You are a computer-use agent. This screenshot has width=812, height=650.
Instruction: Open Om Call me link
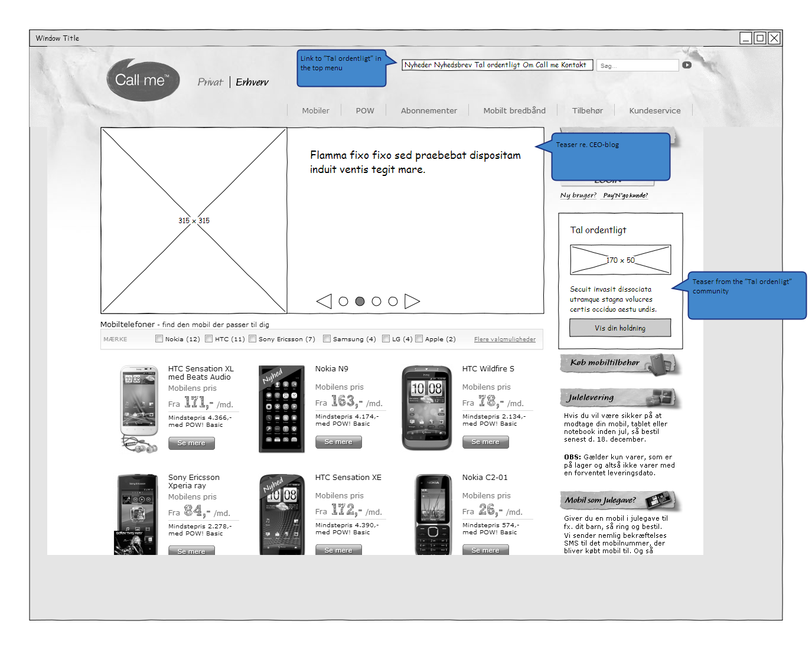point(540,65)
